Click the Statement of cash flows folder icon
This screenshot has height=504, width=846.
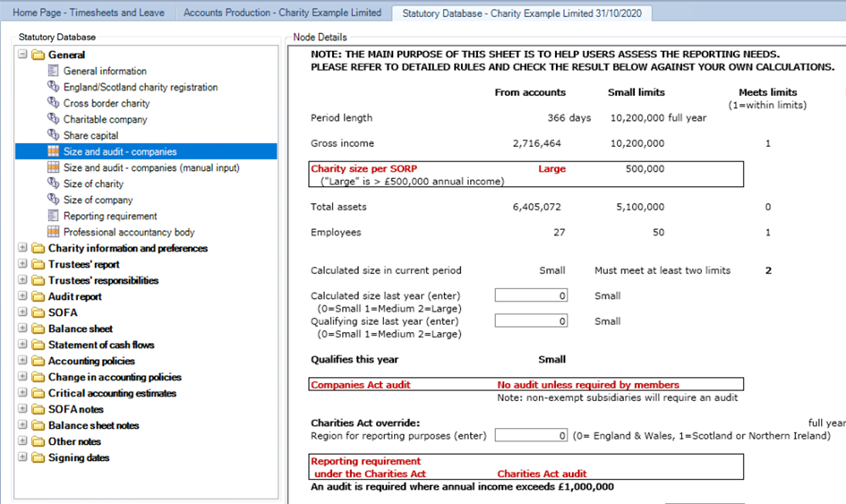tap(38, 345)
